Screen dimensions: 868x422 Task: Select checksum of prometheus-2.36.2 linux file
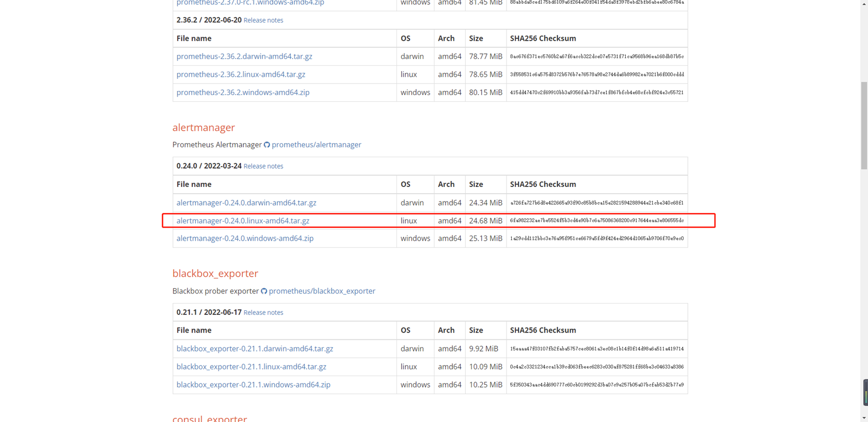[597, 74]
